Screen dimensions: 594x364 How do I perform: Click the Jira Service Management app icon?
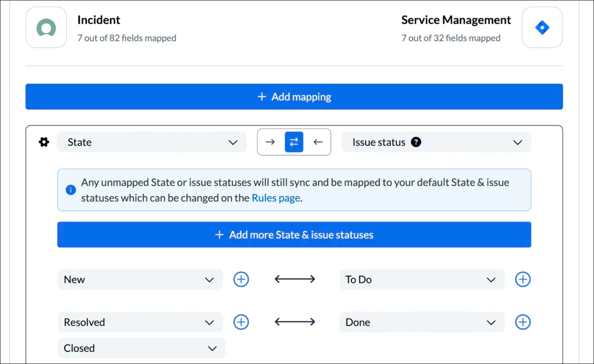click(x=542, y=27)
